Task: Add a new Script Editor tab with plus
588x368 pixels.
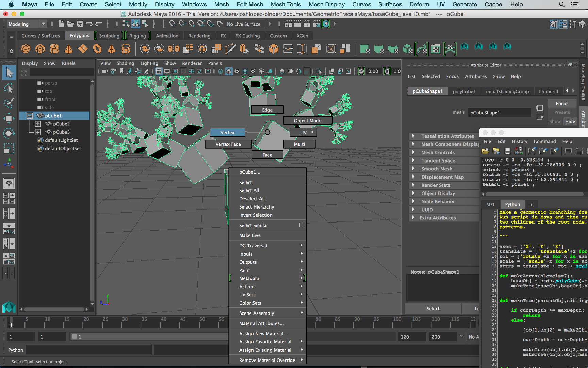Action: coord(531,205)
